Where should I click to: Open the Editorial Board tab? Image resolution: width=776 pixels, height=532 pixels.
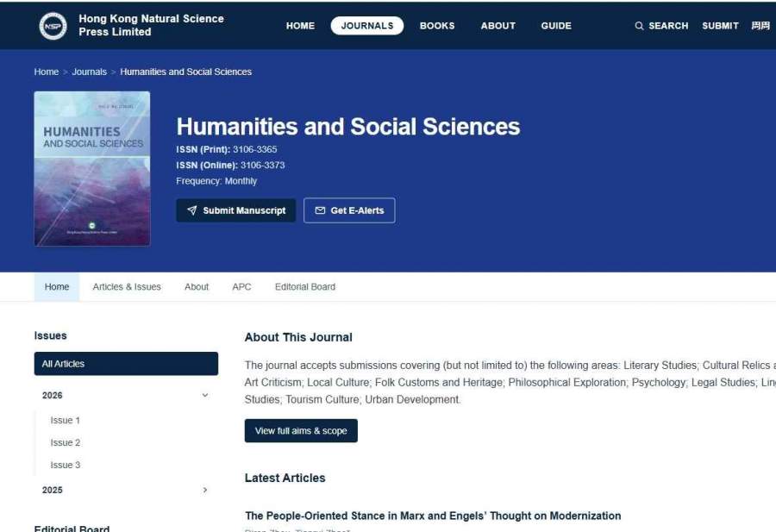305,286
